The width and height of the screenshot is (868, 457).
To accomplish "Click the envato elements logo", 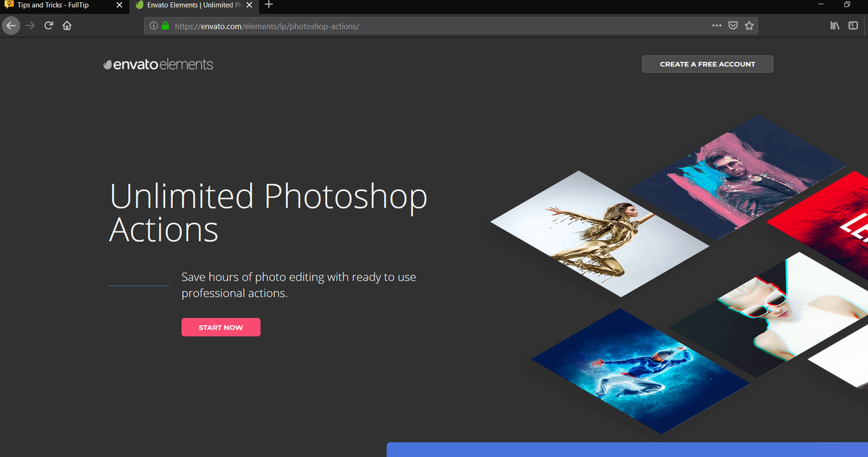I will 158,64.
